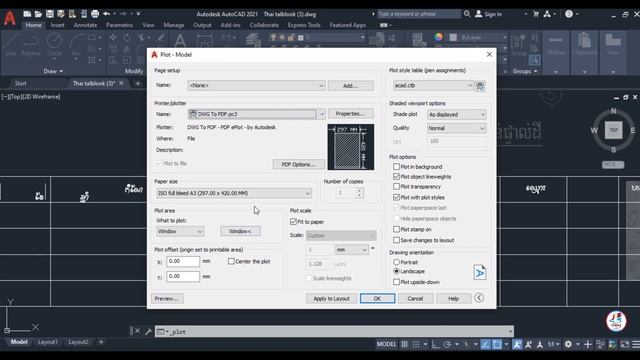The width and height of the screenshot is (640, 360).
Task: Uncheck Plot with plot styles
Action: (x=396, y=197)
